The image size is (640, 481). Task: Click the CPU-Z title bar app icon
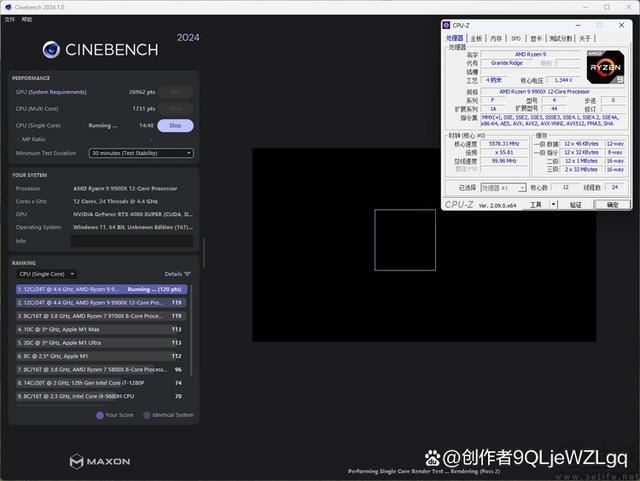coord(448,25)
